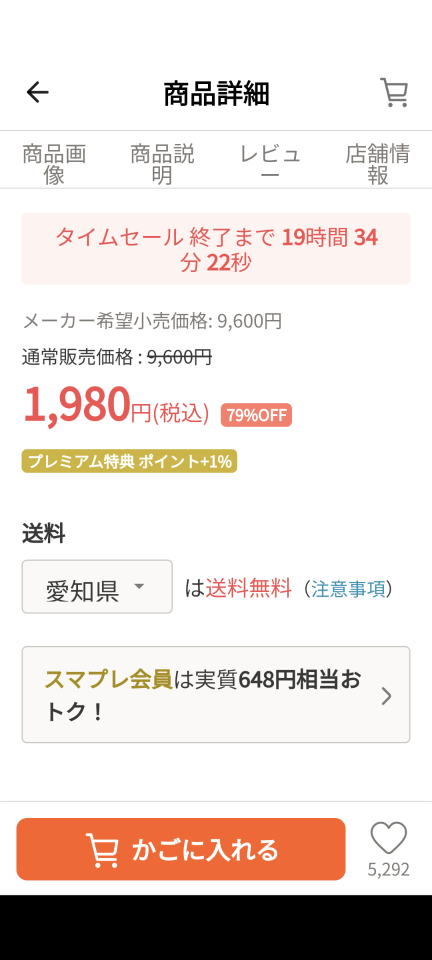This screenshot has height=960, width=432.
Task: Add item with かごに入れる button
Action: pyautogui.click(x=181, y=849)
